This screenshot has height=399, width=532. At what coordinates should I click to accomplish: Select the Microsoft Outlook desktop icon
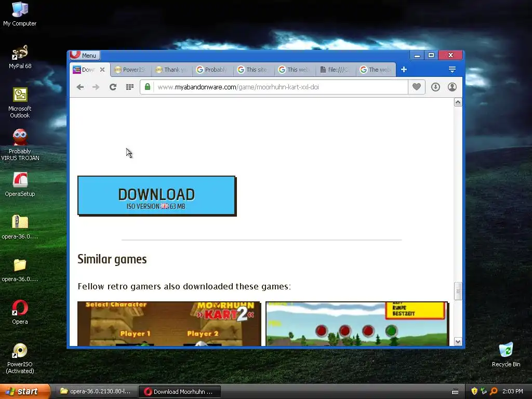[20, 103]
